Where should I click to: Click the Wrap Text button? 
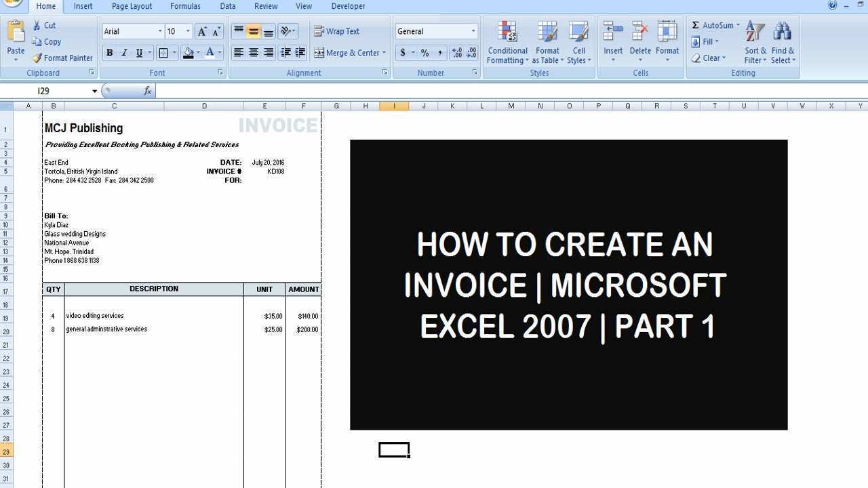click(337, 31)
